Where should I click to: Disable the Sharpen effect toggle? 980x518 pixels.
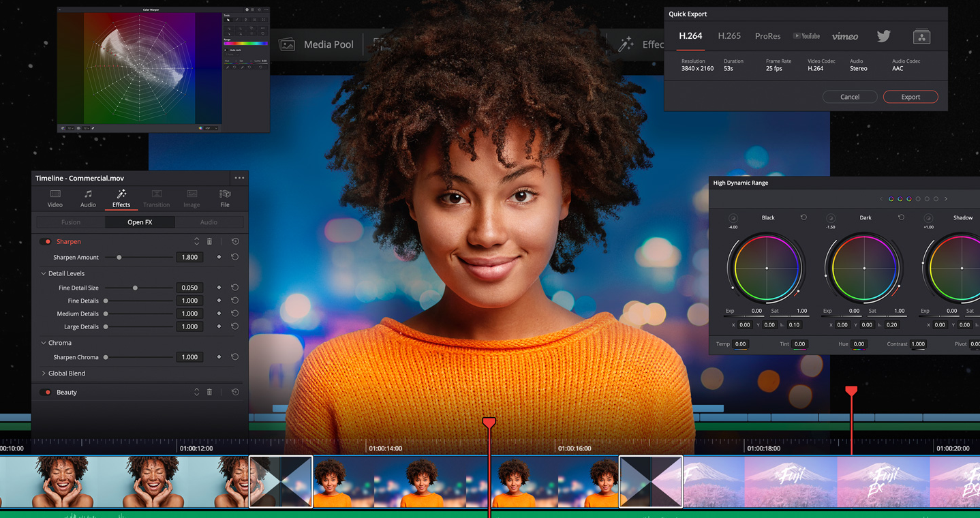coord(46,241)
